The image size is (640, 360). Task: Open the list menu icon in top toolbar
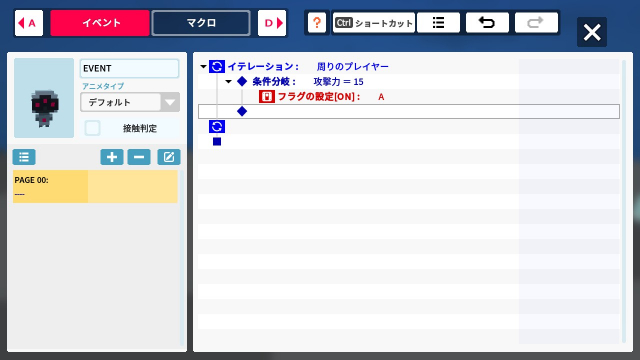point(438,23)
